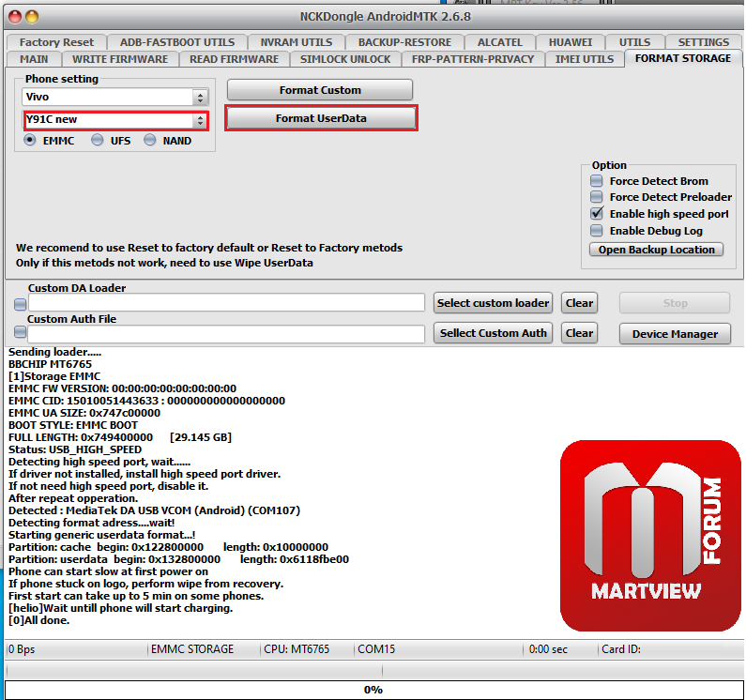Switch to IMEI UTILS tab
Image resolution: width=746 pixels, height=700 pixels.
tap(585, 59)
